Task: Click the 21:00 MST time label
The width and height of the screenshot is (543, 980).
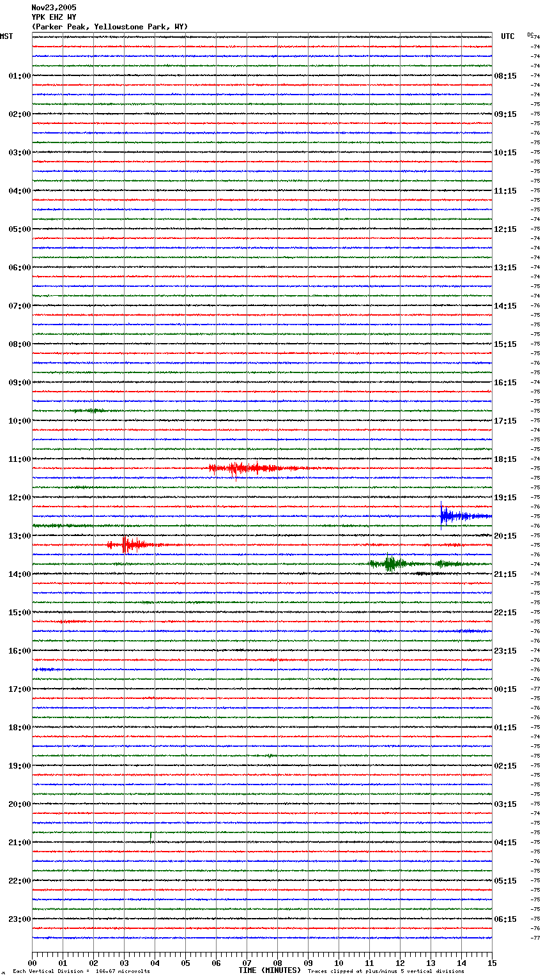Action: [20, 843]
